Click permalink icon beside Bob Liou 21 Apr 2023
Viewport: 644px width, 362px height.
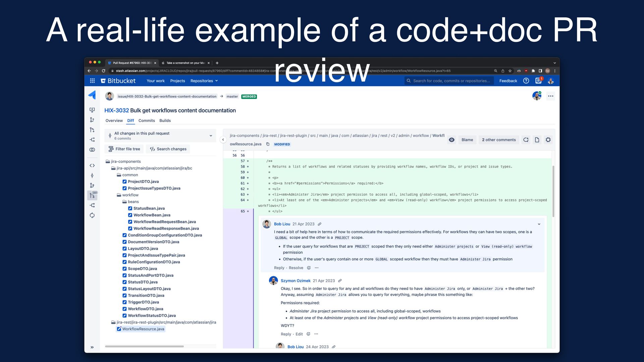320,224
